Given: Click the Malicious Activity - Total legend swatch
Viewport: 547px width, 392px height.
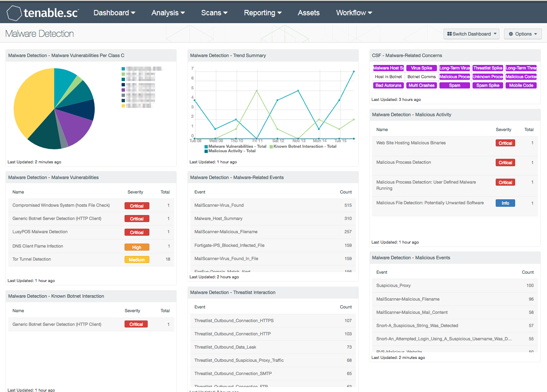Looking at the screenshot, I should (206, 151).
